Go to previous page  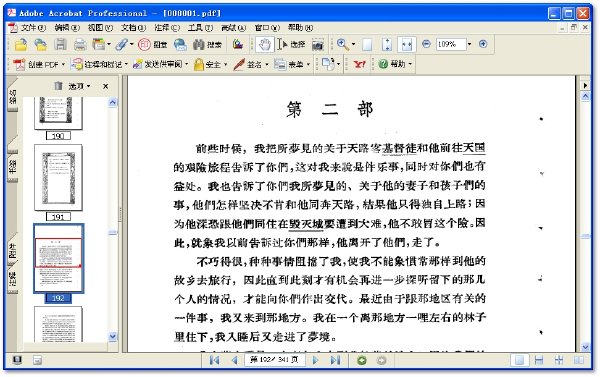[235, 360]
